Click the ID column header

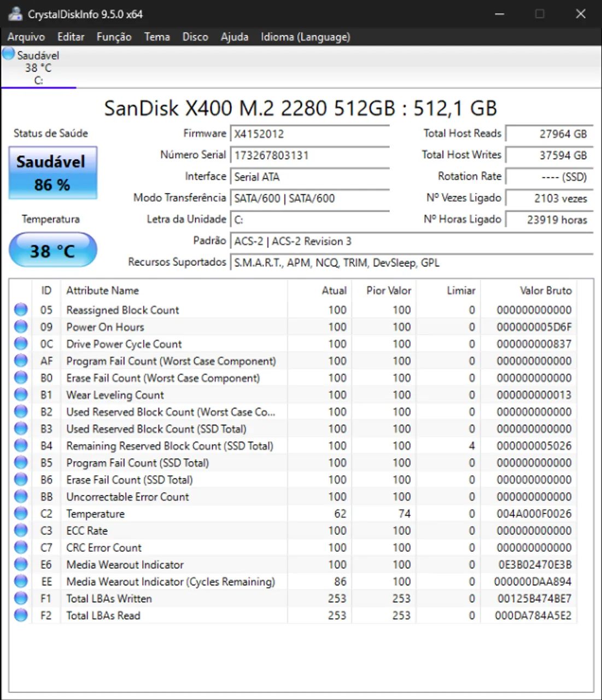46,290
